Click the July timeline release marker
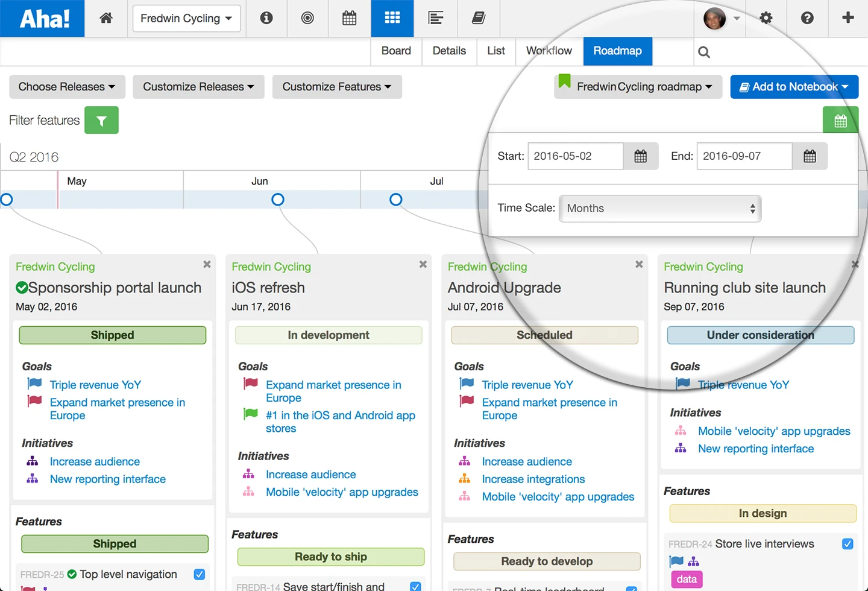Viewport: 868px width, 591px height. tap(396, 200)
